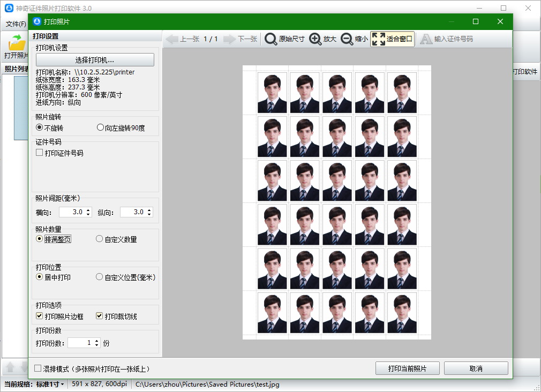Go to next page with 下一张 arrow
541x392 pixels.
coord(230,39)
